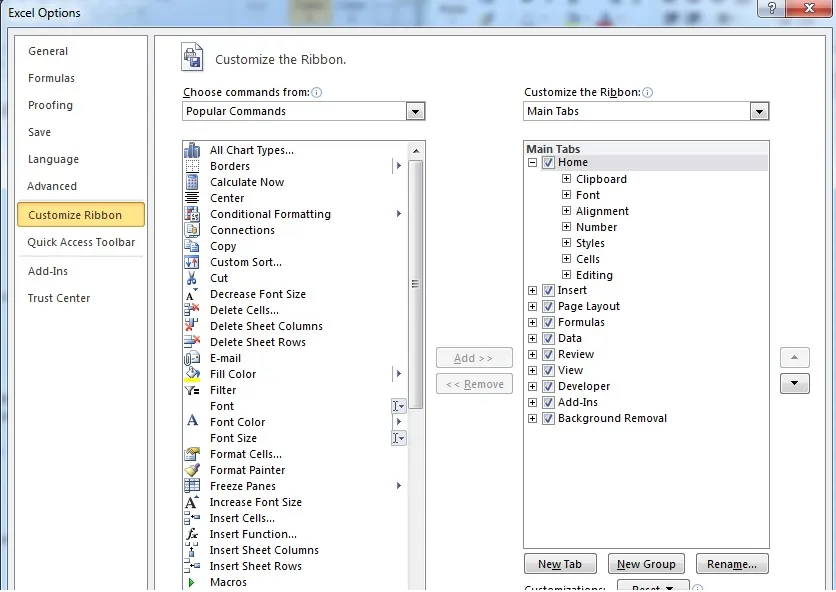836x592 pixels.
Task: Choose the Insert Sheet Rows icon
Action: tap(192, 566)
